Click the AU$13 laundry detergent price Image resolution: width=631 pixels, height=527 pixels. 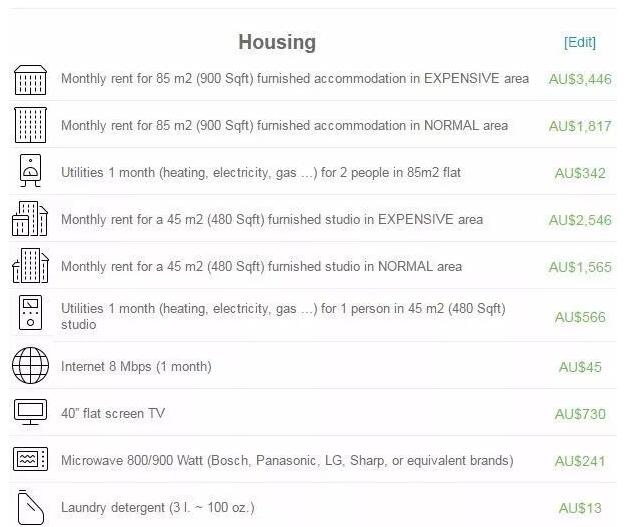[x=579, y=508]
